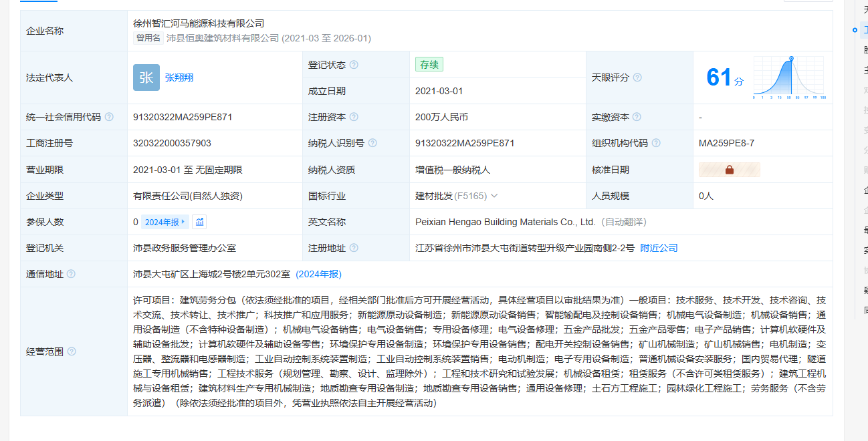Expand the 建材批发 (F5165) industry dropdown
Screen dimensions: 868x441
494,196
